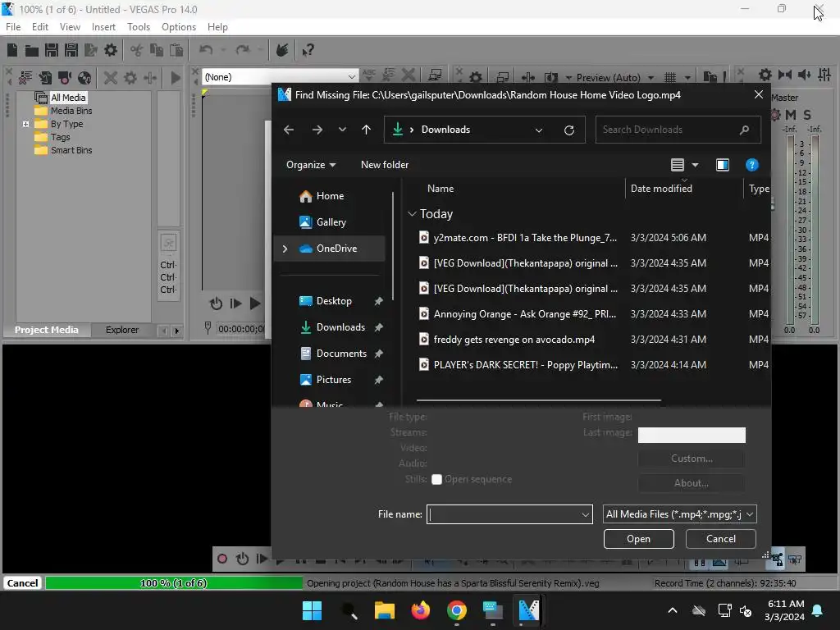Open the File name history dropdown arrow
The width and height of the screenshot is (840, 630).
[585, 515]
